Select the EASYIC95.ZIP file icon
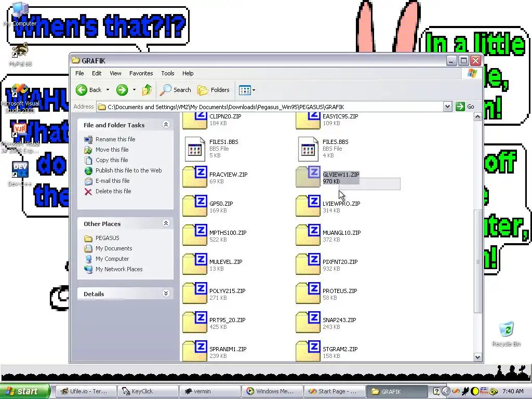This screenshot has width=532, height=399. (x=308, y=120)
